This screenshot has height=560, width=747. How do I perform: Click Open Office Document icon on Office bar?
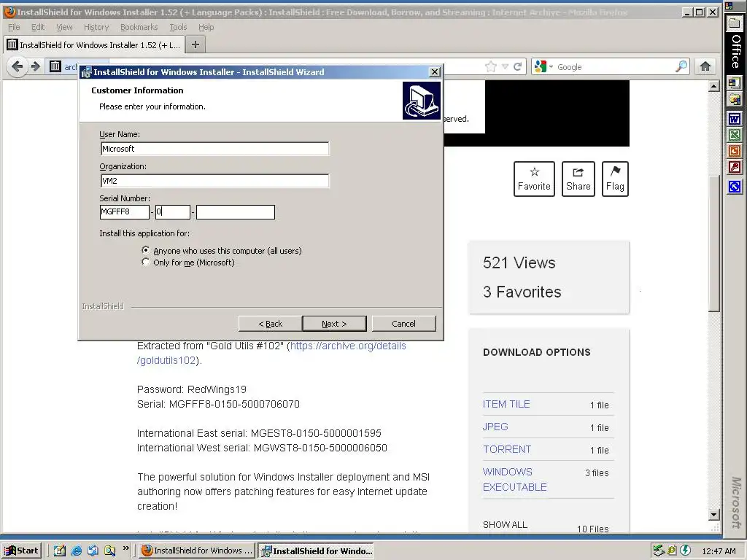click(x=734, y=99)
